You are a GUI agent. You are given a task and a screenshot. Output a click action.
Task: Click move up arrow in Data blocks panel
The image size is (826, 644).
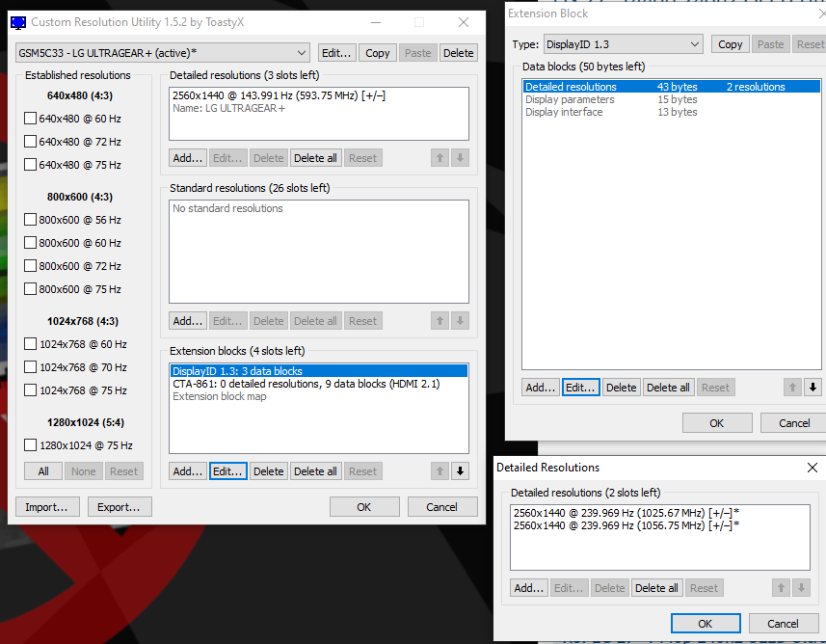[x=792, y=388]
